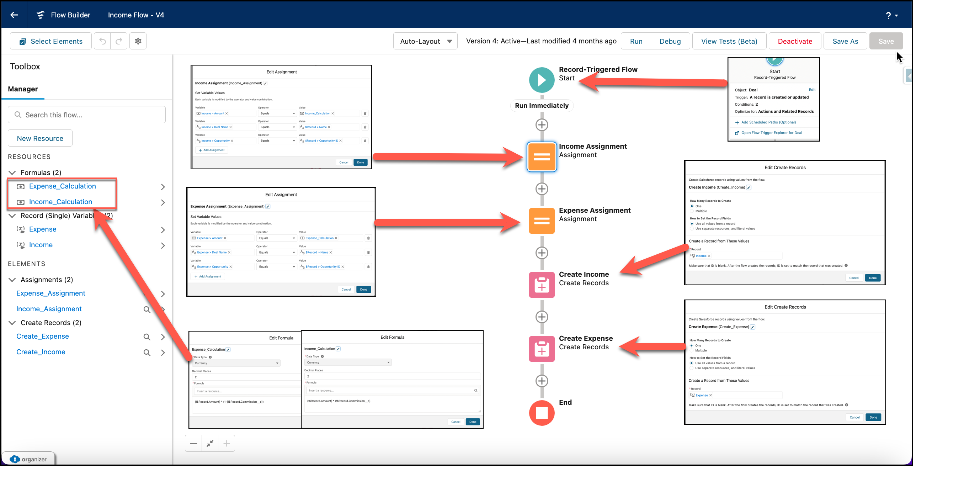980x498 pixels.
Task: Switch to the Manager tab
Action: click(x=23, y=89)
